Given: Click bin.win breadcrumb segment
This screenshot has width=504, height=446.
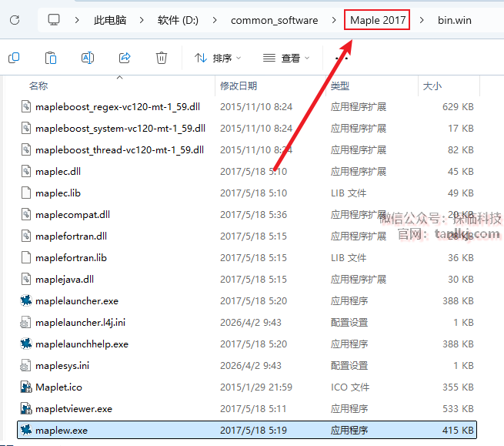Looking at the screenshot, I should [x=454, y=20].
